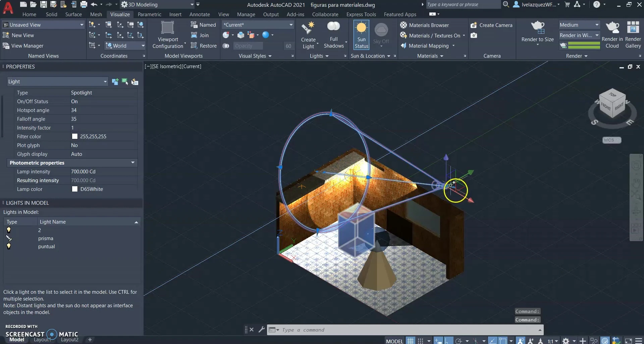Image resolution: width=644 pixels, height=344 pixels.
Task: Toggle object snap tracking in status bar
Action: pos(492,341)
